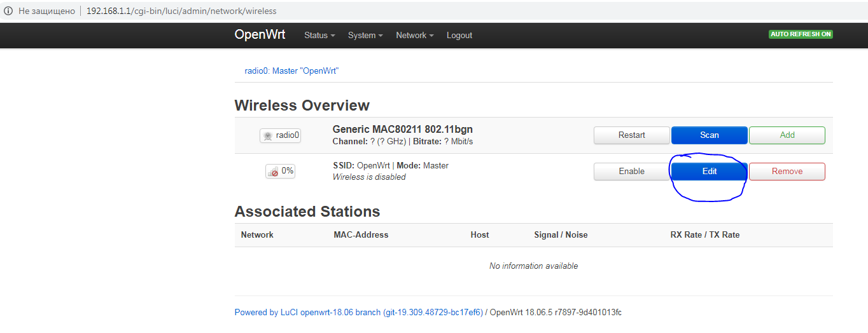The image size is (868, 333).
Task: Edit the OpenWrt SSID configuration
Action: (709, 172)
